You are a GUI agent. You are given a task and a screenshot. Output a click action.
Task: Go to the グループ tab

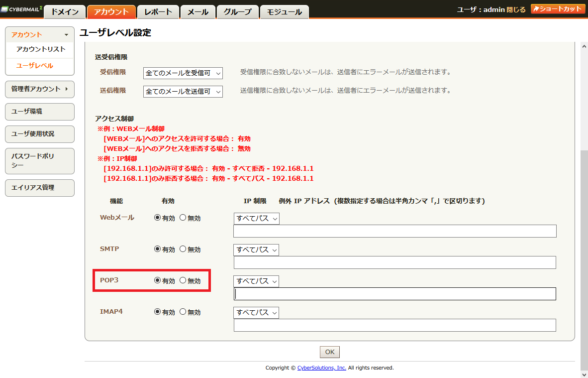click(237, 12)
